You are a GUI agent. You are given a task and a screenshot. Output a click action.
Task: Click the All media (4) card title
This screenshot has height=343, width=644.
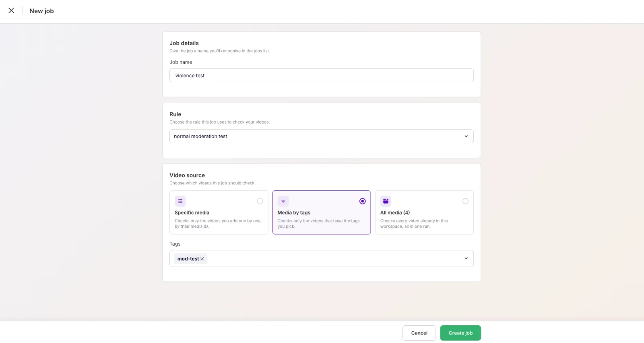click(395, 213)
